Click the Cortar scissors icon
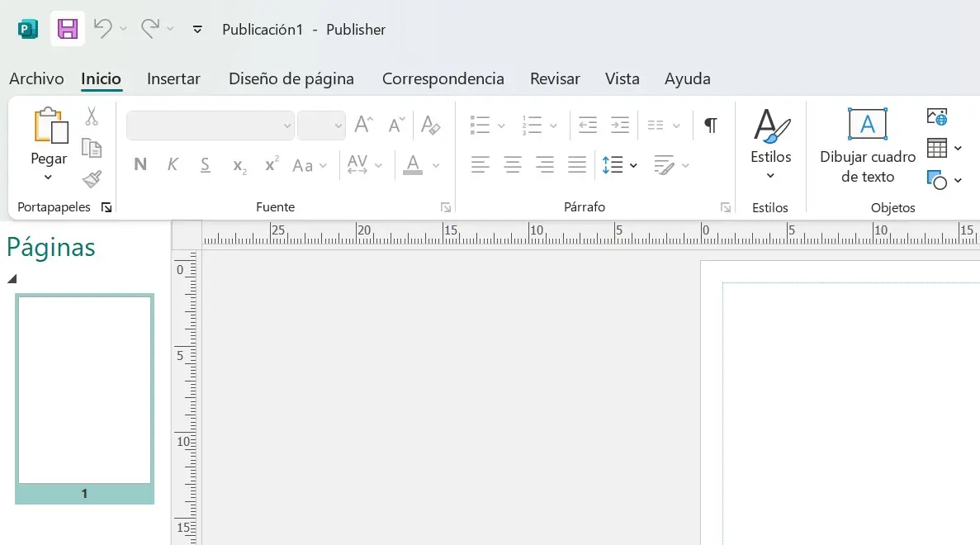Viewport: 980px width, 545px height. [x=92, y=116]
